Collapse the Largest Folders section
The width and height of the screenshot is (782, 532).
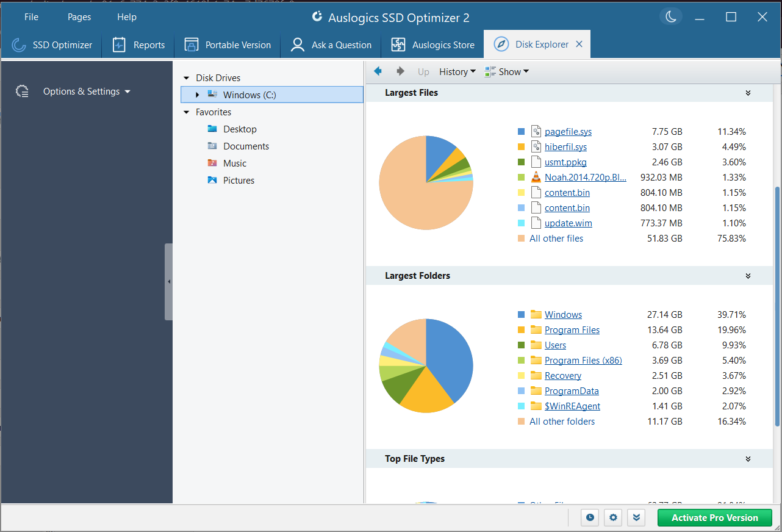point(748,276)
